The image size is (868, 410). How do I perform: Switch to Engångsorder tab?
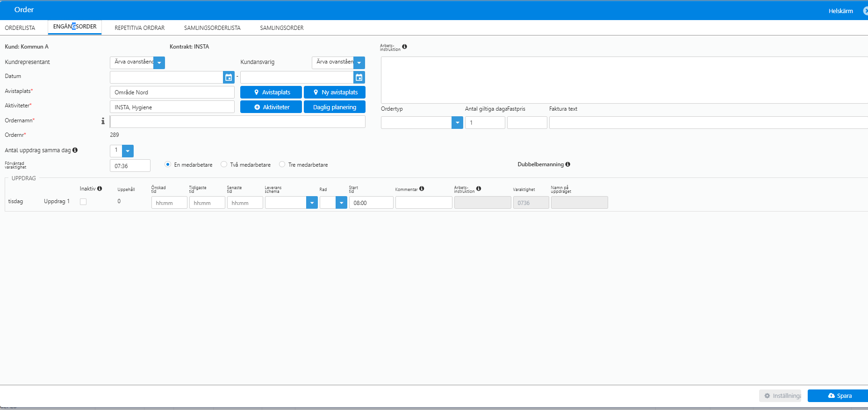coord(75,27)
